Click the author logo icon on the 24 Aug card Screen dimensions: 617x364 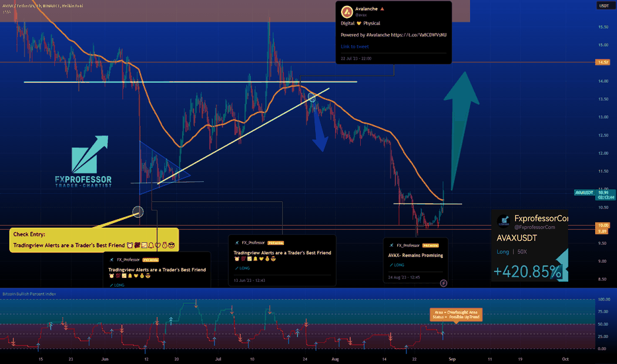coord(391,246)
